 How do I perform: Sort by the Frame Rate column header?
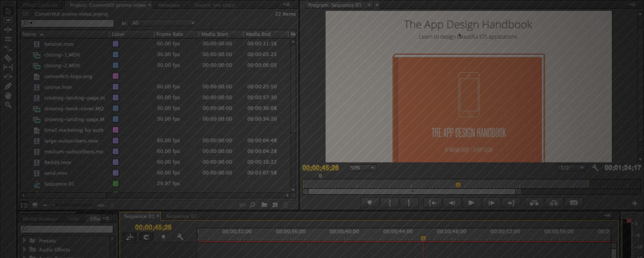point(169,34)
